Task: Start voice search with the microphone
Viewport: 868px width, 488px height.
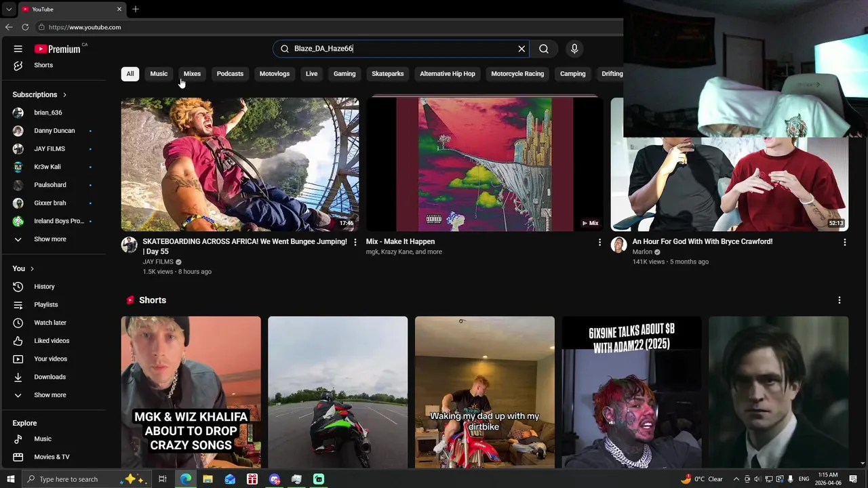Action: [574, 49]
